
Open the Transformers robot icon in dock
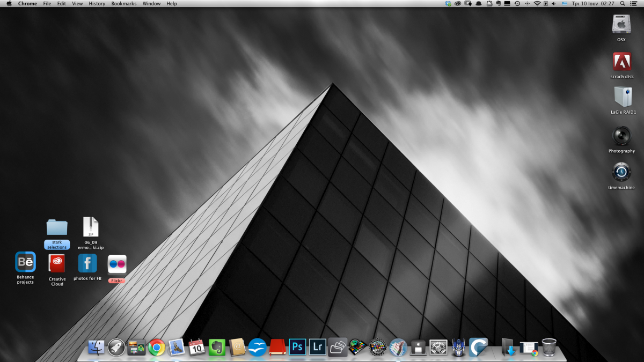(x=458, y=348)
